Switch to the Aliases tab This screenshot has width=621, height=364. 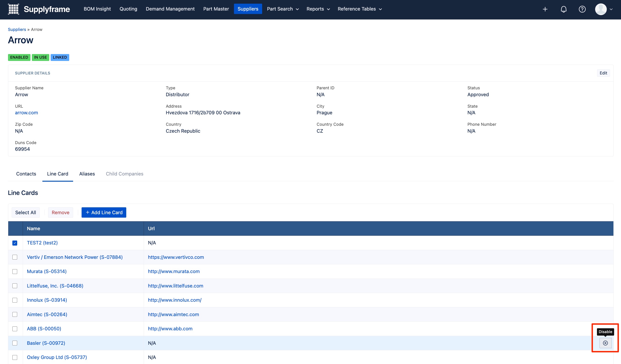point(87,174)
